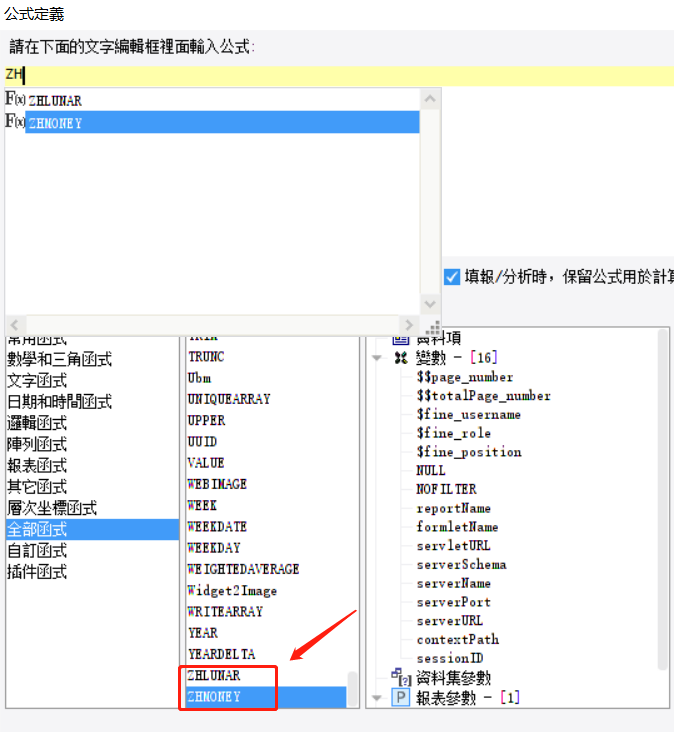Screen dimensions: 674x732
Task: Click autocomplete list scroll up arrow
Action: [430, 99]
